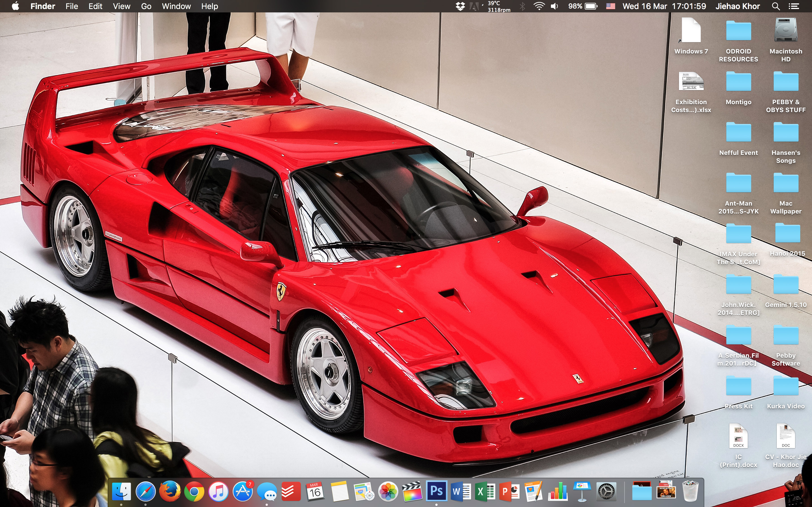Open the View menu
The image size is (812, 507).
(x=122, y=6)
